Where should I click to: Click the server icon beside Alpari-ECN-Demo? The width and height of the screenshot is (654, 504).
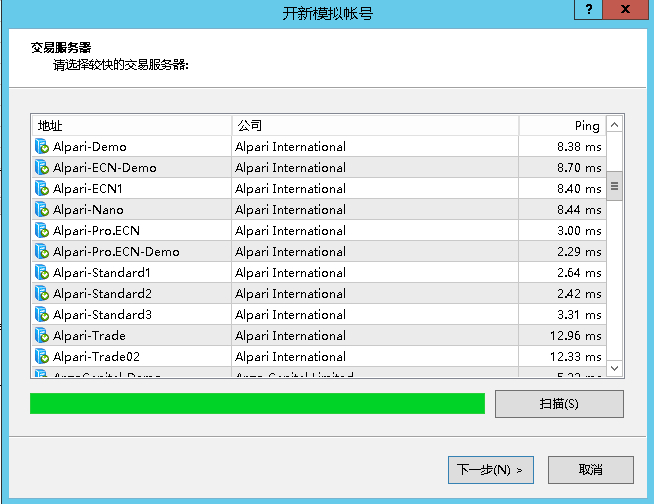(42, 167)
